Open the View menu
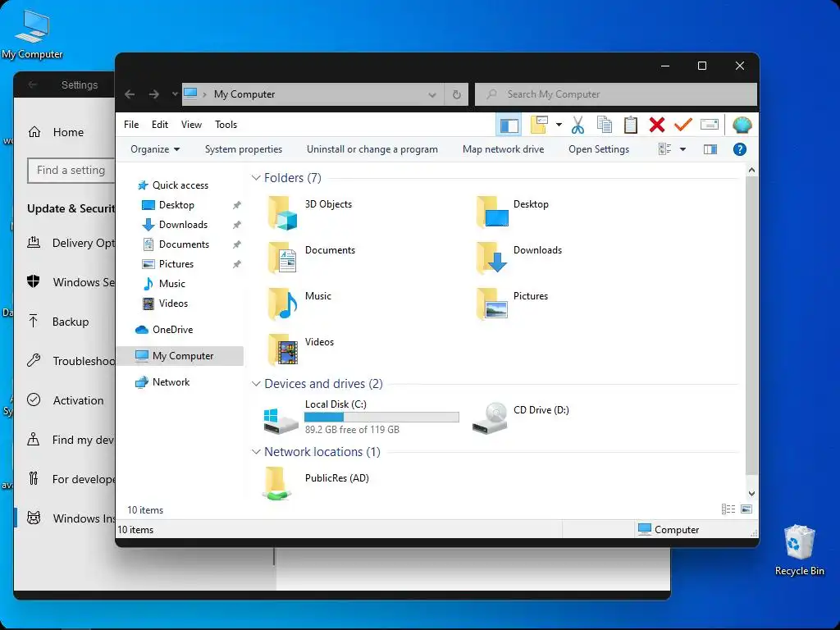 coord(191,125)
